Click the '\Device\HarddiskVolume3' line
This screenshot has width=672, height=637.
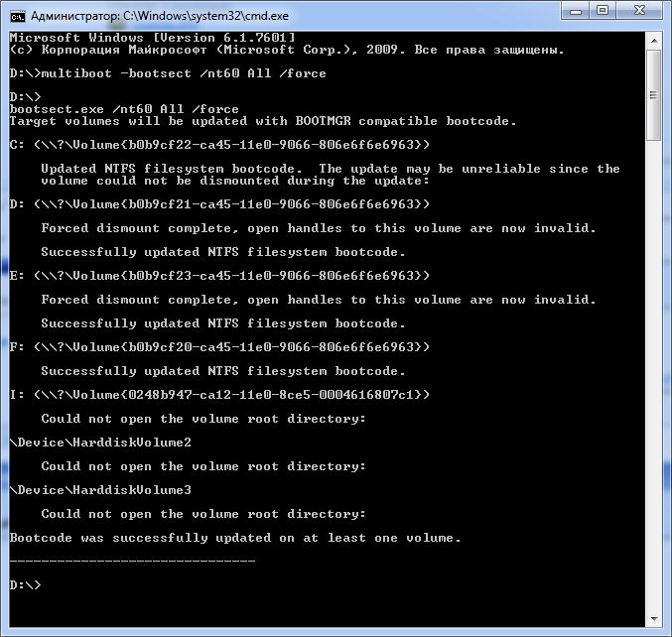coord(100,490)
